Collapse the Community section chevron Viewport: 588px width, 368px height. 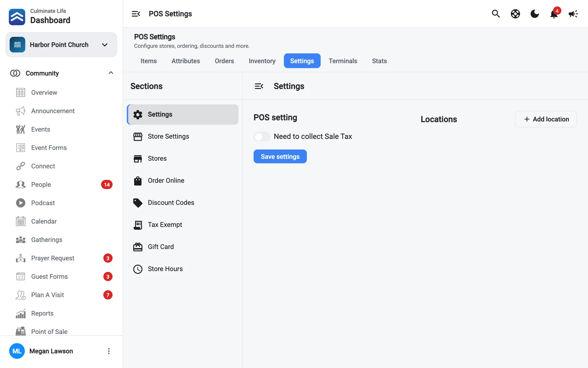click(x=111, y=73)
